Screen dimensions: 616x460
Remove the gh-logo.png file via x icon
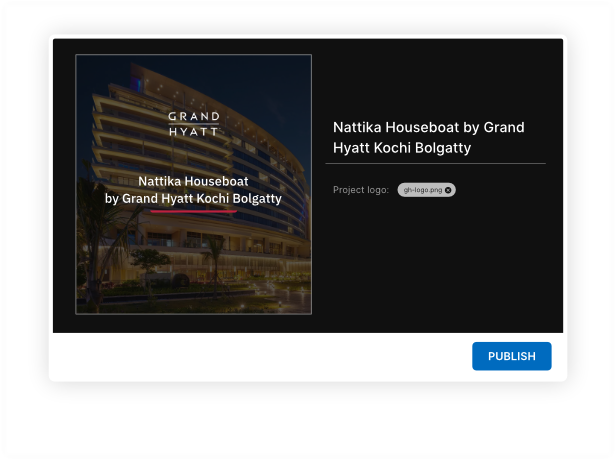point(448,190)
